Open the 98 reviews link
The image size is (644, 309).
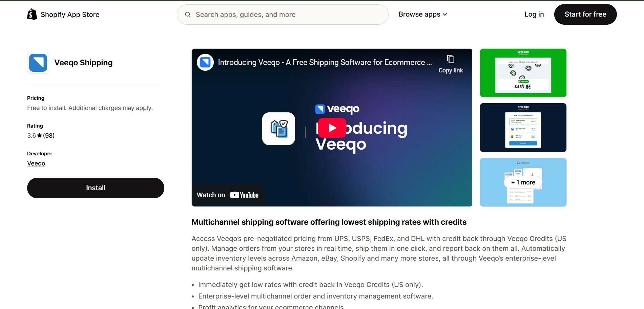coord(49,136)
